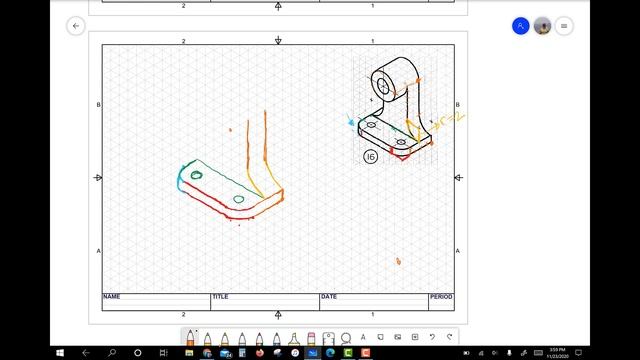
Task: Open green Camtasia taskbar icon
Action: pos(348,353)
